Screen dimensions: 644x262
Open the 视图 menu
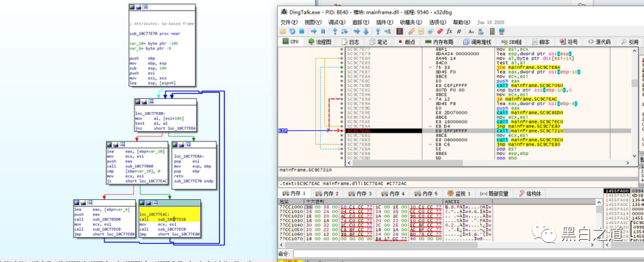312,22
